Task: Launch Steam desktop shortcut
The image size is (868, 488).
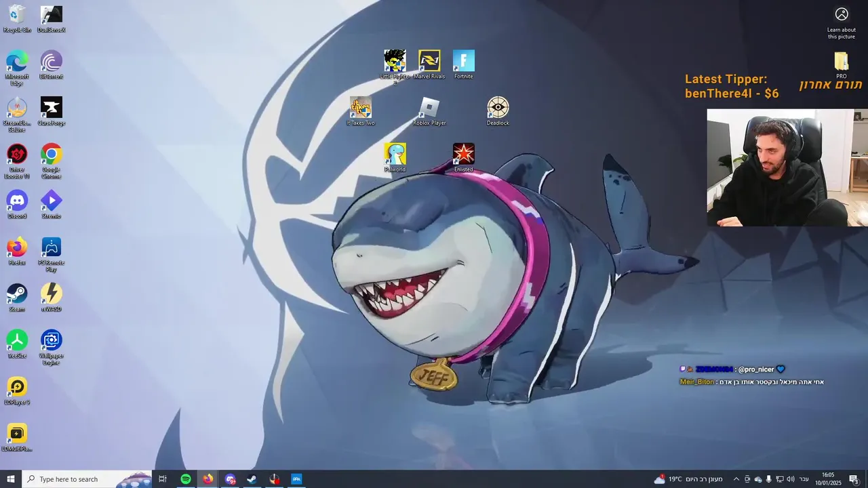Action: [17, 298]
